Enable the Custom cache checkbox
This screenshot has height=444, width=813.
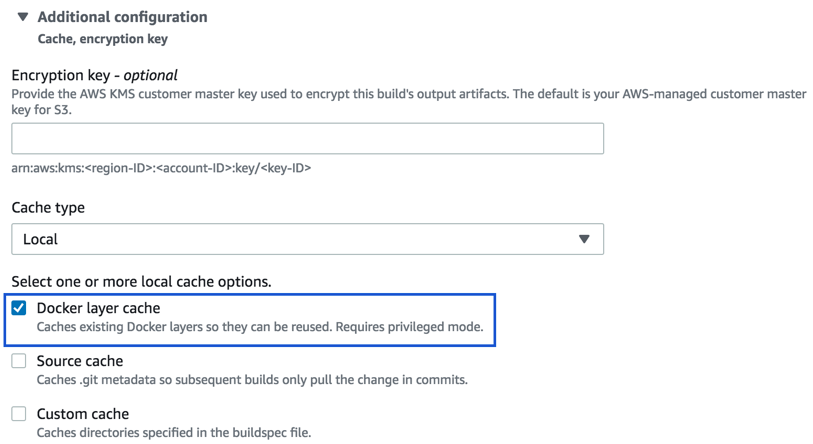pyautogui.click(x=19, y=414)
